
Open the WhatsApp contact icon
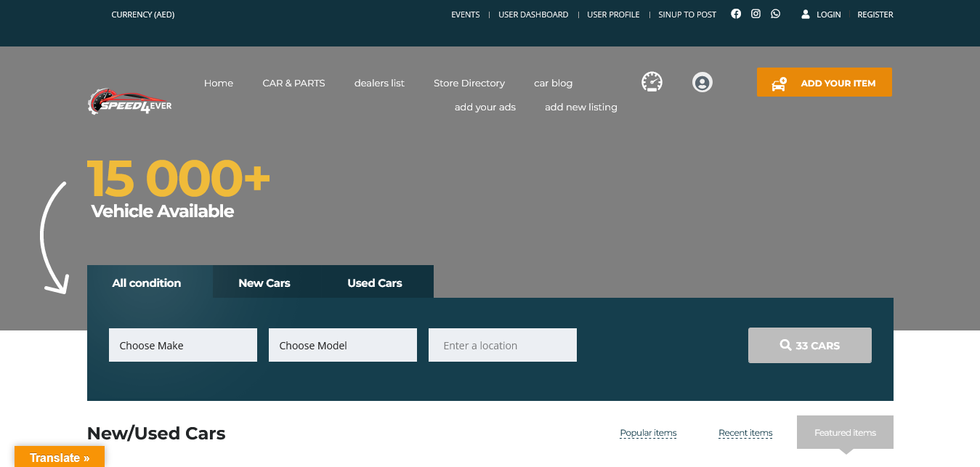(x=776, y=14)
